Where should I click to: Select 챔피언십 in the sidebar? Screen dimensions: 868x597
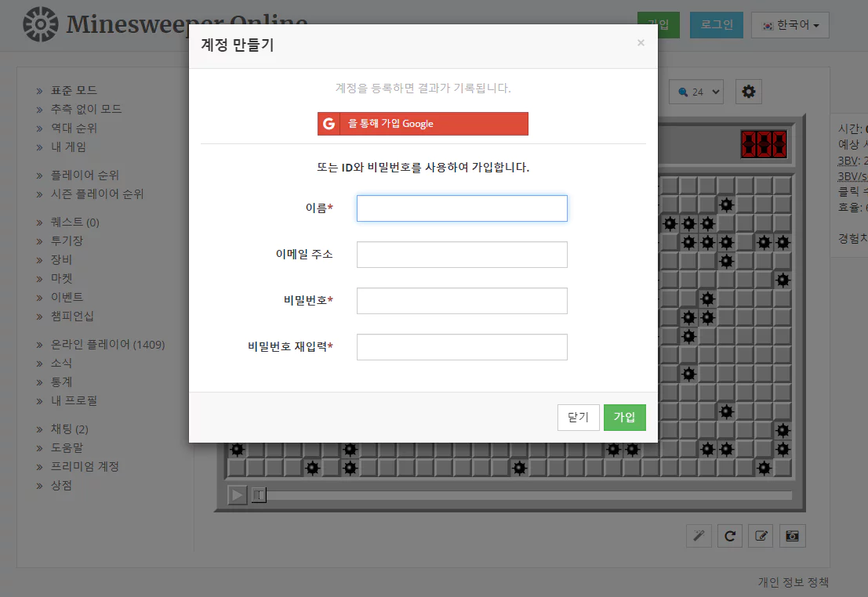(72, 316)
